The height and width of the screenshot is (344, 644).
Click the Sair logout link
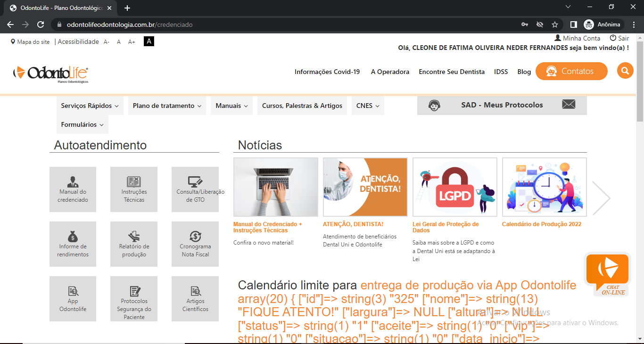(619, 38)
